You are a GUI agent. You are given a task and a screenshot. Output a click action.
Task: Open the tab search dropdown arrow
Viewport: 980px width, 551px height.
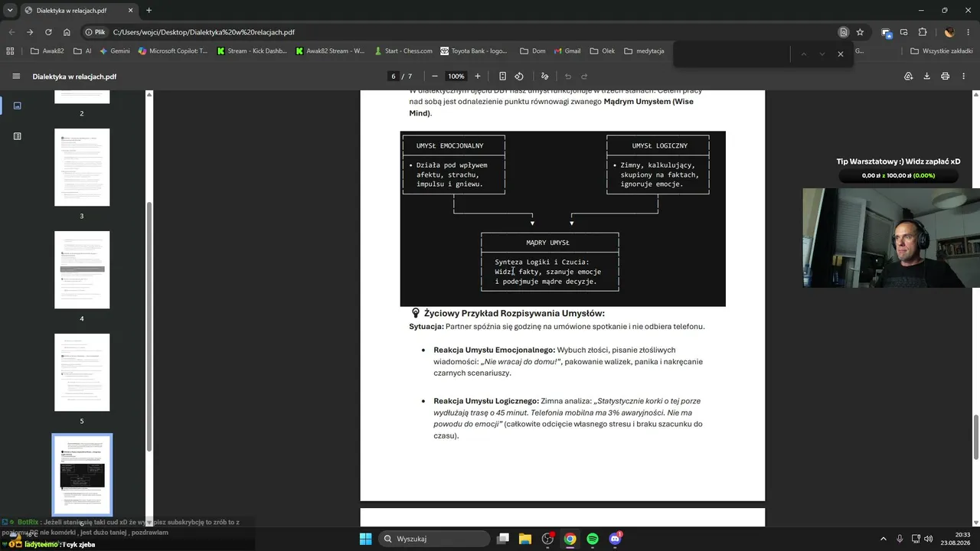(x=10, y=10)
